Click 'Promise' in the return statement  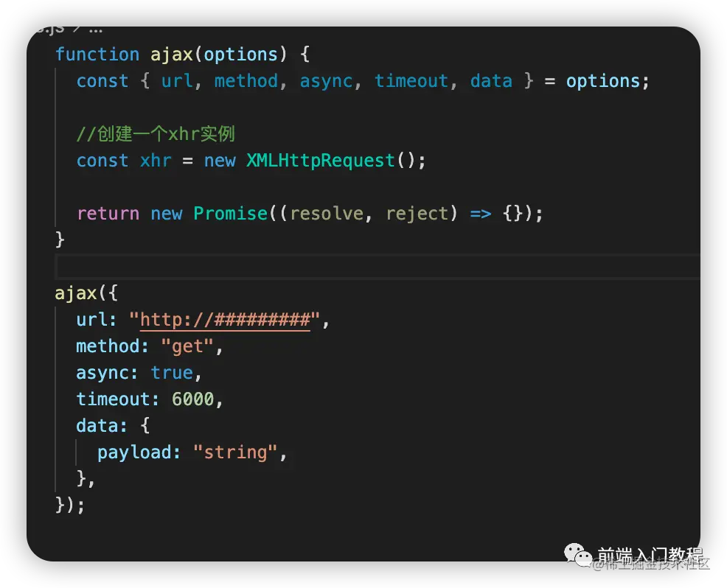(231, 214)
